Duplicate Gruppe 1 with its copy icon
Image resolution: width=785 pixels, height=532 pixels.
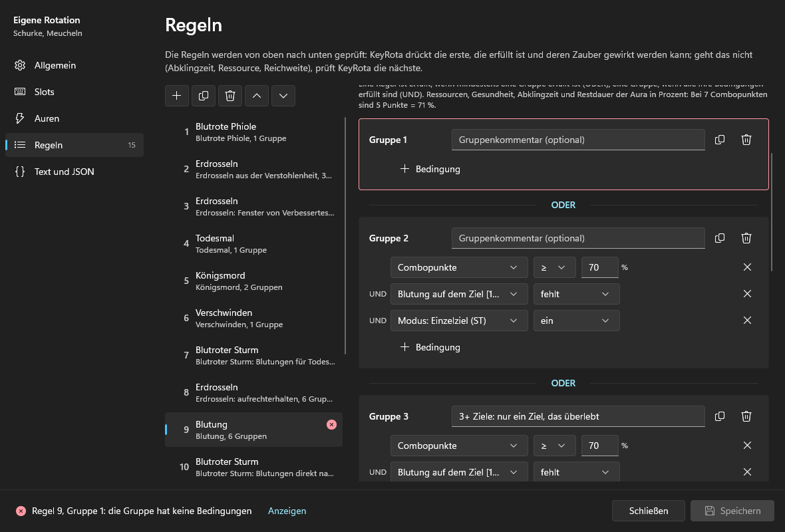720,140
